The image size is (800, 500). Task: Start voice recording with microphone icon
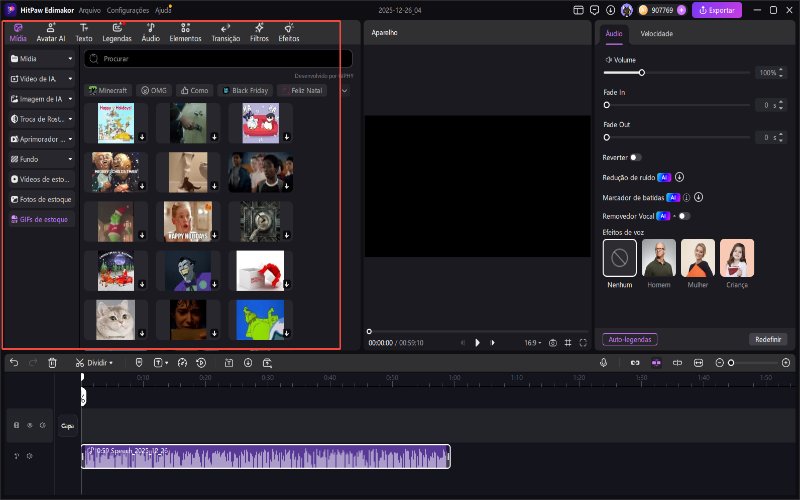point(604,363)
